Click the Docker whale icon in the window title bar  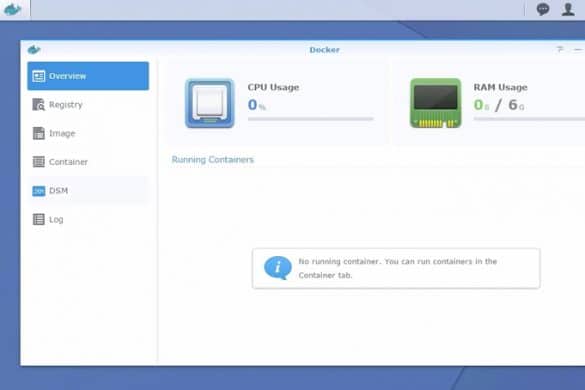tap(34, 50)
